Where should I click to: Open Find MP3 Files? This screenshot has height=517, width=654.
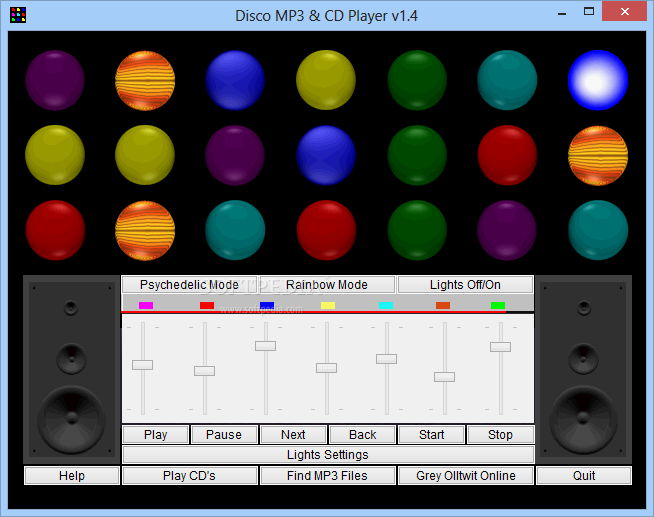[x=327, y=476]
